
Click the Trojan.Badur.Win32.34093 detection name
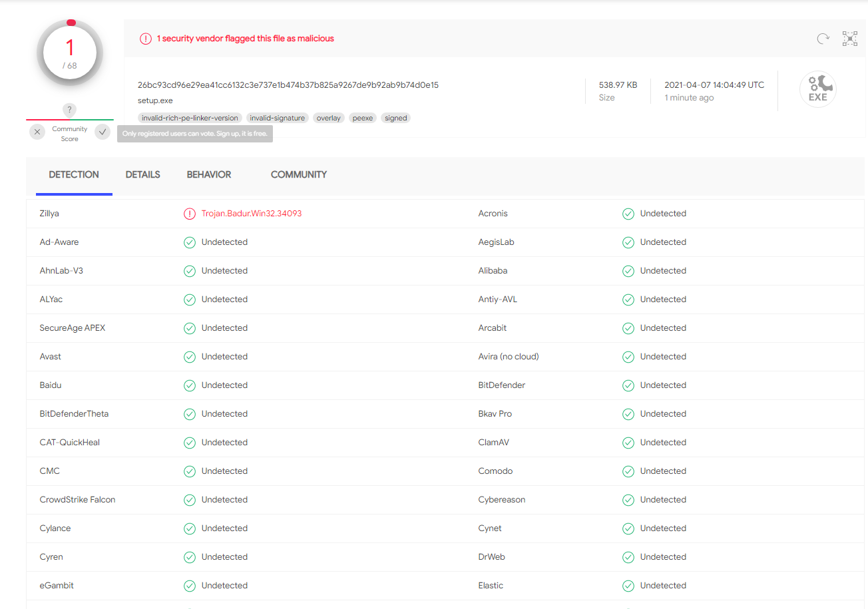coord(252,214)
